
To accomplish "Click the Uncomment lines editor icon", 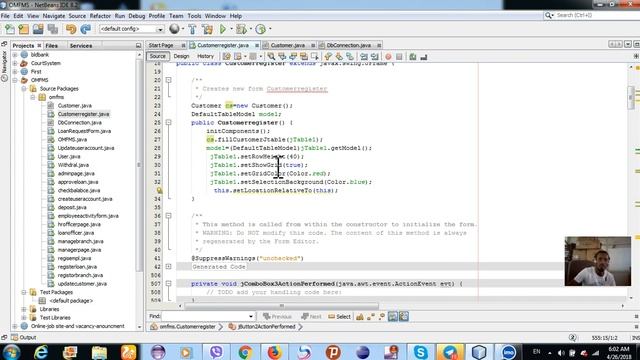I will (x=424, y=57).
